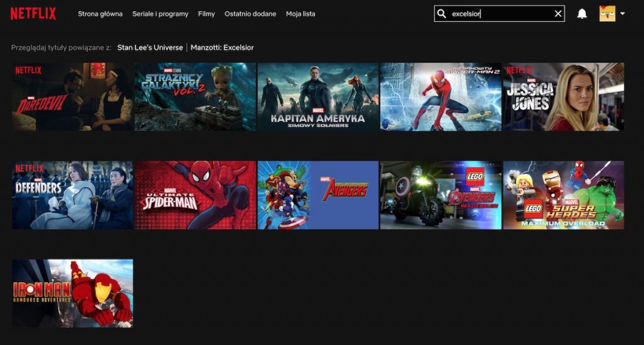Open LEGO Super Heroes Maximum Overload
The height and width of the screenshot is (345, 644).
(x=563, y=195)
